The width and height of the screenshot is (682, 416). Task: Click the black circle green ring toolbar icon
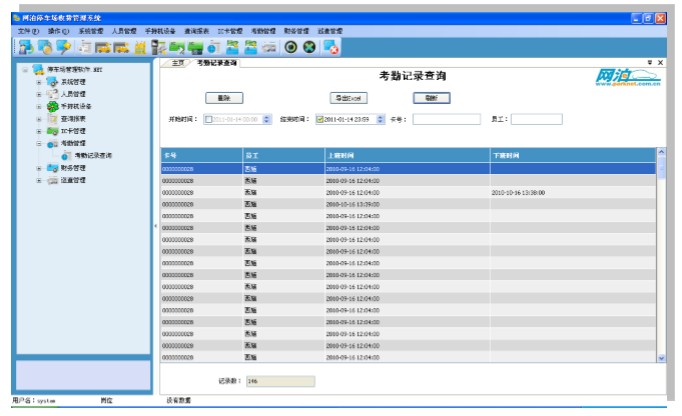point(291,47)
